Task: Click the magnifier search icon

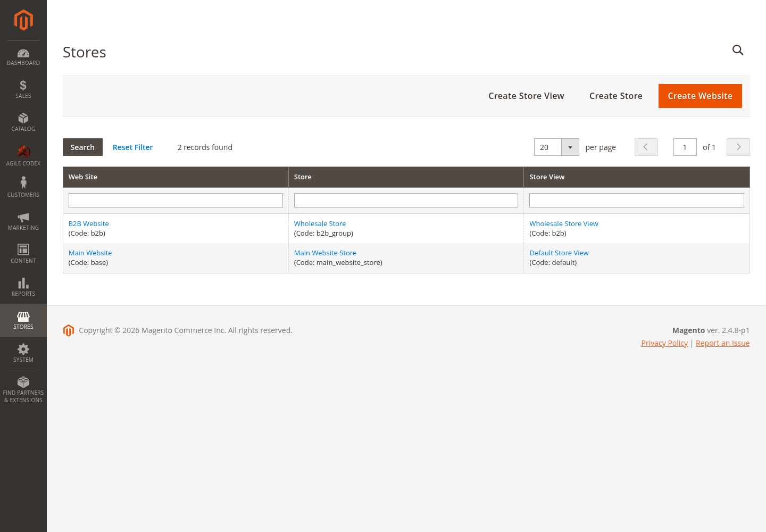Action: pos(738,50)
